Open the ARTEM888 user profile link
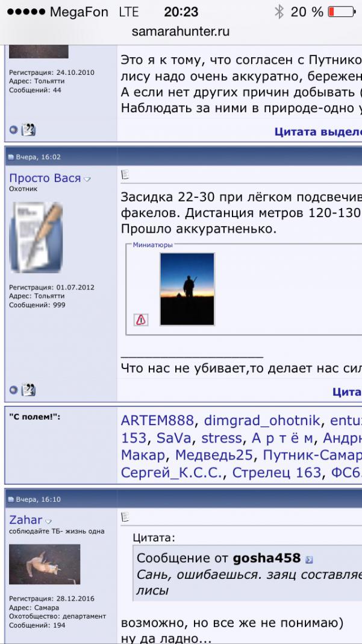This screenshot has height=644, width=362. click(x=157, y=421)
